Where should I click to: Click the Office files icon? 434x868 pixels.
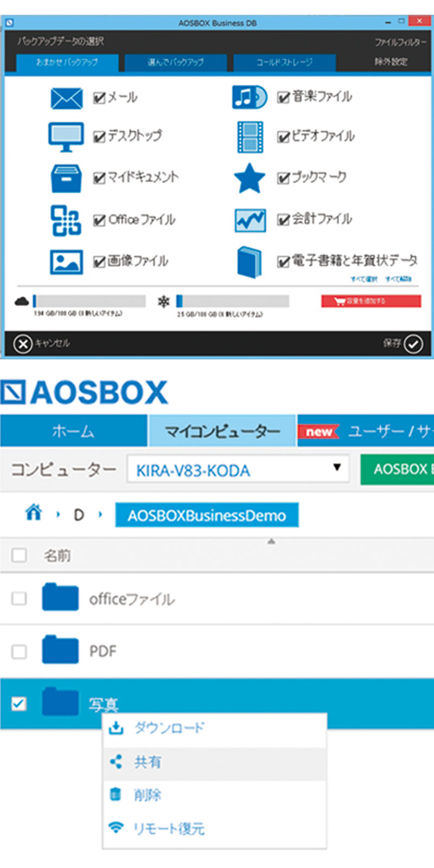66,220
